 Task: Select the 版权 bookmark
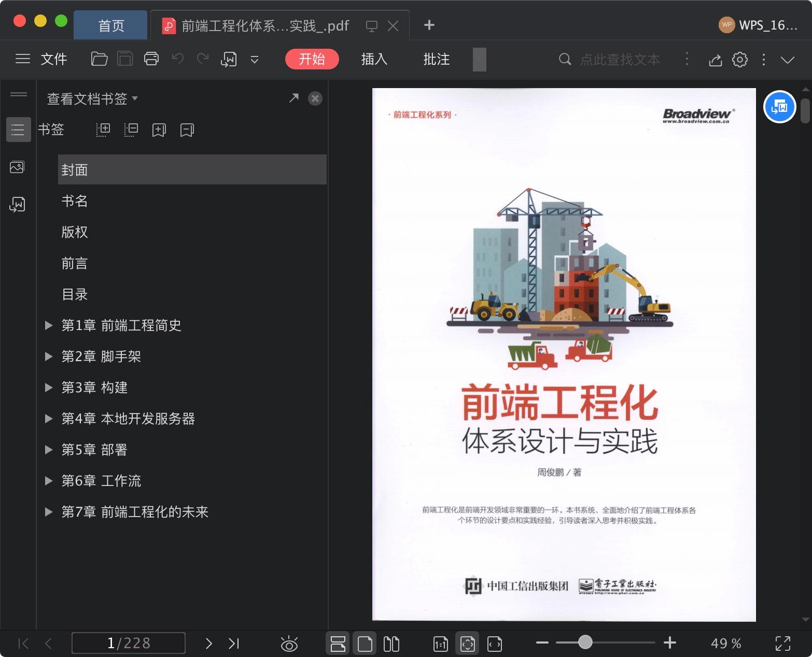75,232
